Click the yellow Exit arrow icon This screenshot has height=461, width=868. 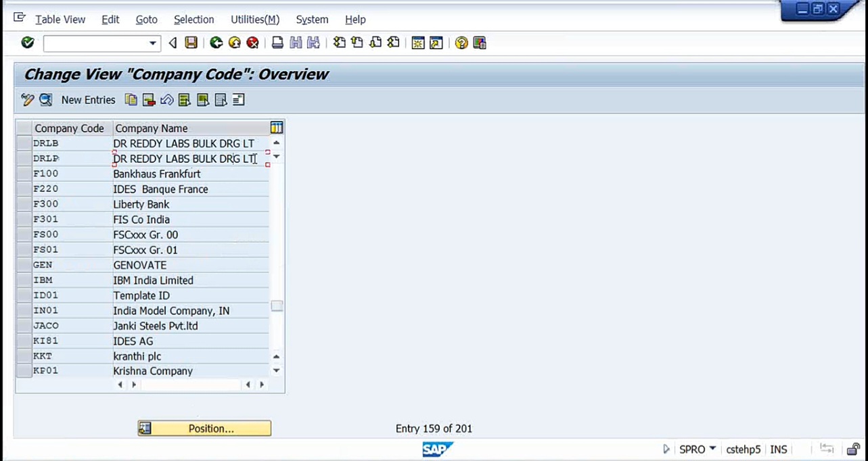coord(234,43)
